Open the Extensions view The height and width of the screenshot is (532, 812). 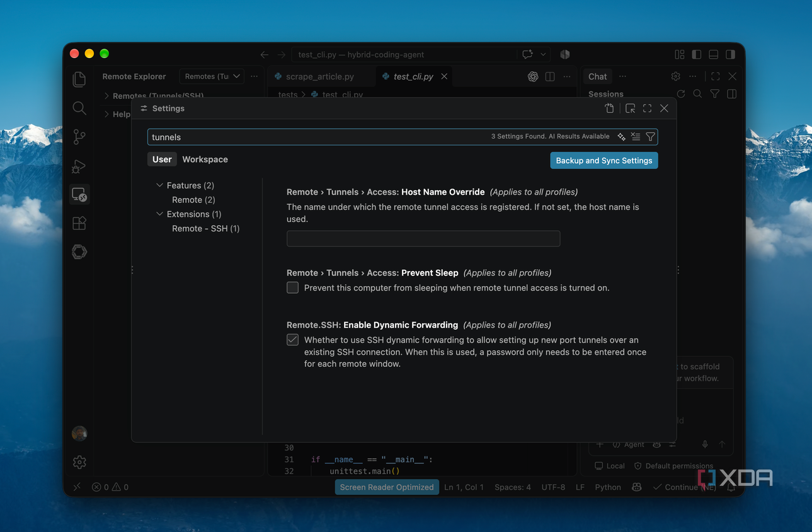click(79, 223)
